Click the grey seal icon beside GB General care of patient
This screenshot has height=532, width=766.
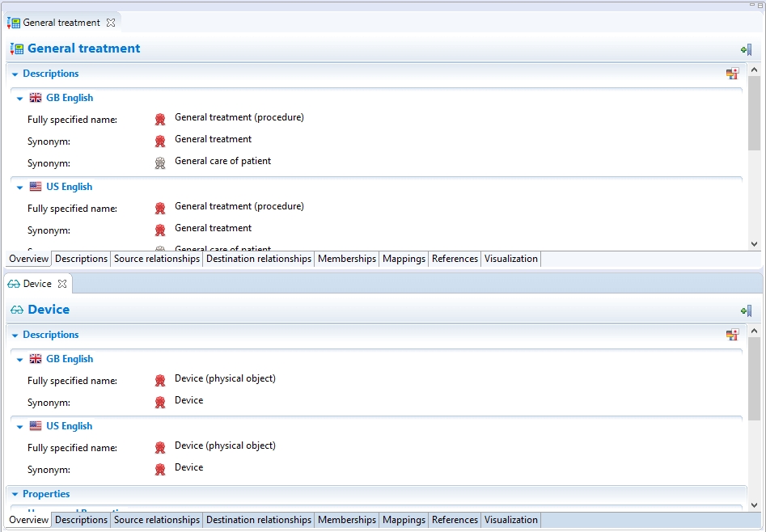[160, 163]
